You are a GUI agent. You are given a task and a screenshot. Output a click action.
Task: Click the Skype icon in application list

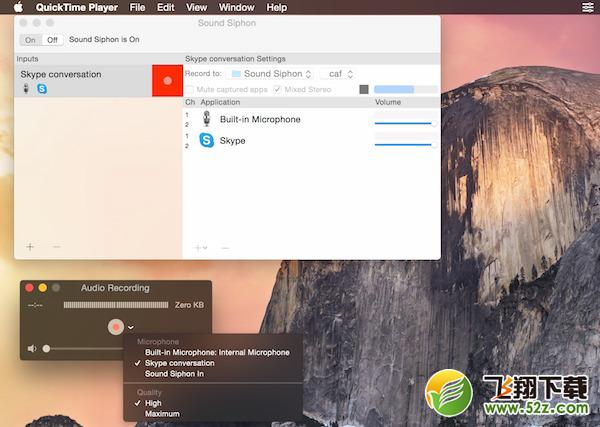pyautogui.click(x=207, y=140)
